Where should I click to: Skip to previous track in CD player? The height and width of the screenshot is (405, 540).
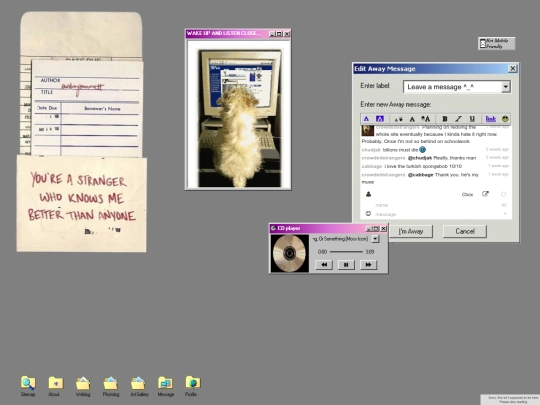coord(324,265)
